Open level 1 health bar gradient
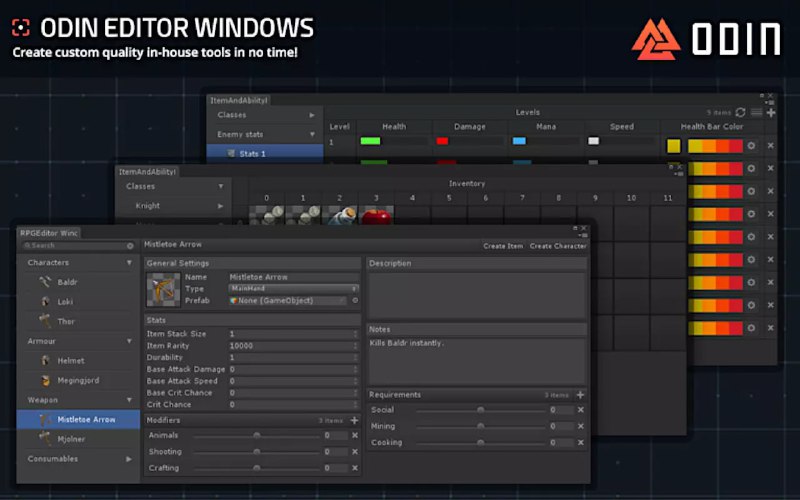800x500 pixels. click(715, 146)
